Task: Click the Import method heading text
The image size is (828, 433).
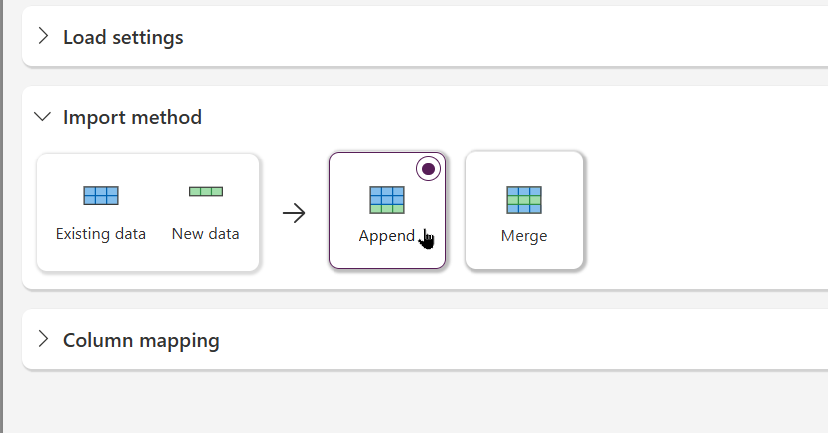Action: coord(132,117)
